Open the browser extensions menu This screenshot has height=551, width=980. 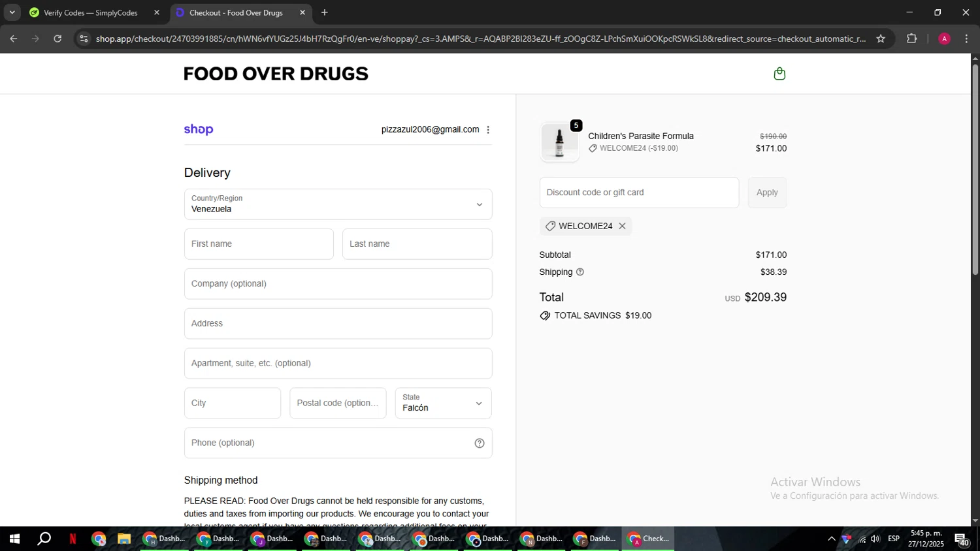(x=912, y=39)
